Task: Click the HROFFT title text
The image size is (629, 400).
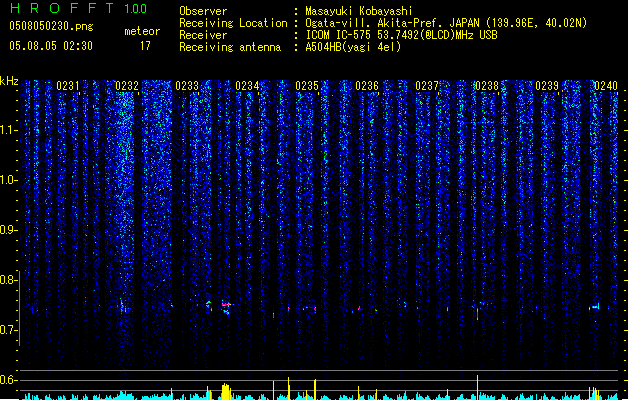Action: pyautogui.click(x=62, y=8)
